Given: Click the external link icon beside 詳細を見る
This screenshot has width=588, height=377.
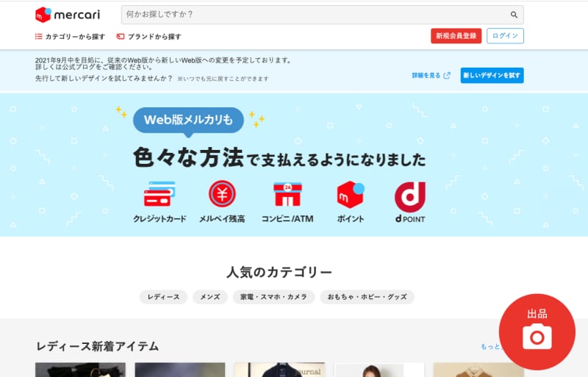Looking at the screenshot, I should pyautogui.click(x=447, y=76).
